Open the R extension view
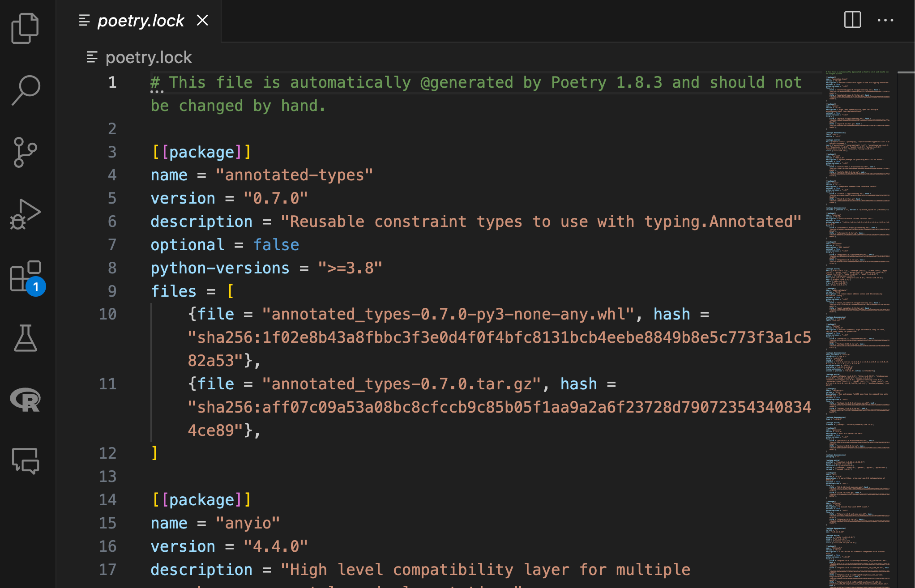The width and height of the screenshot is (915, 588). tap(25, 400)
